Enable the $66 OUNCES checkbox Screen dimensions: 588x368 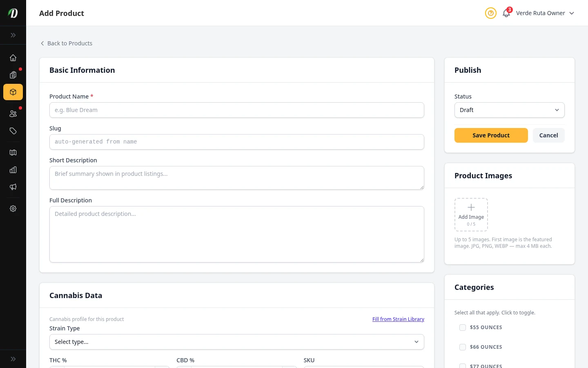(463, 347)
